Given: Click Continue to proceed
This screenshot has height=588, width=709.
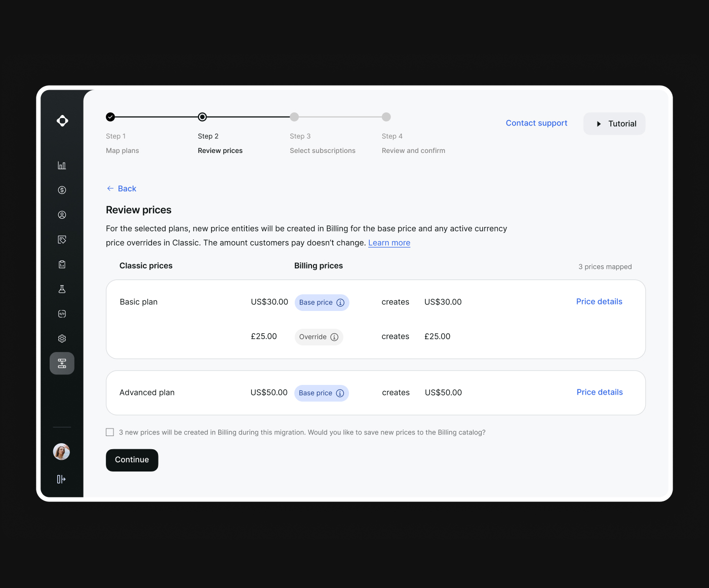Looking at the screenshot, I should point(132,460).
